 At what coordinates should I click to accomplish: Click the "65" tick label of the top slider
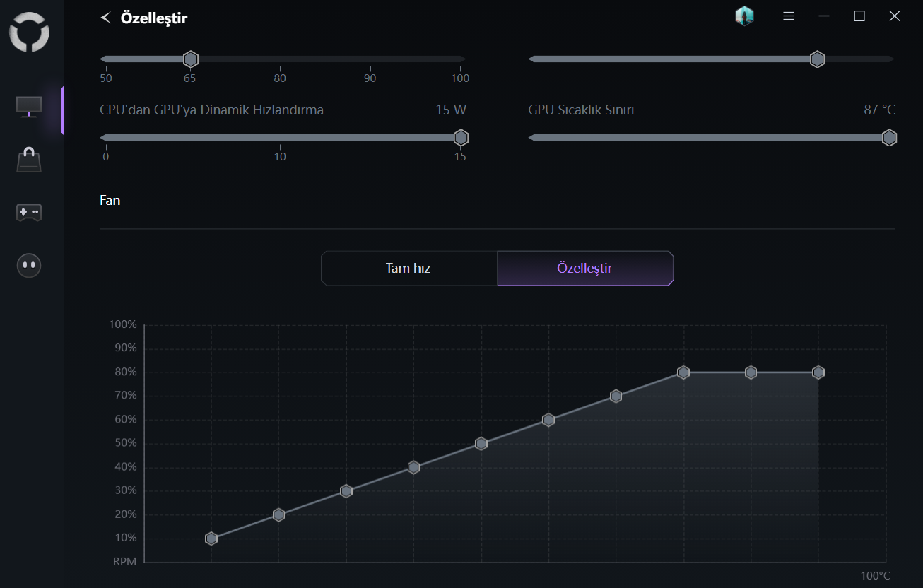(x=190, y=78)
